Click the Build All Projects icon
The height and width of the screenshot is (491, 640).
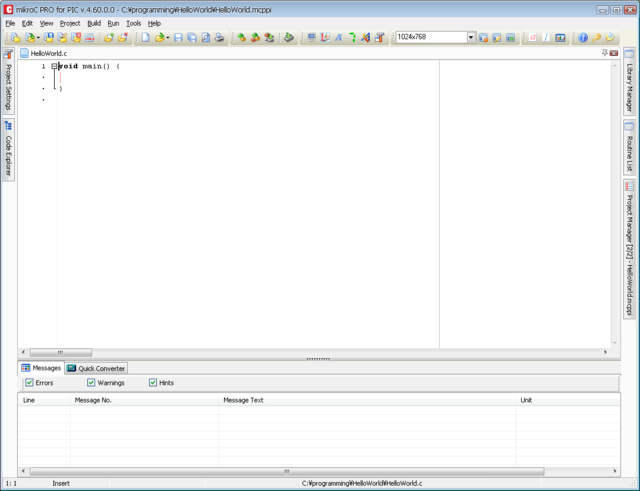[x=256, y=38]
